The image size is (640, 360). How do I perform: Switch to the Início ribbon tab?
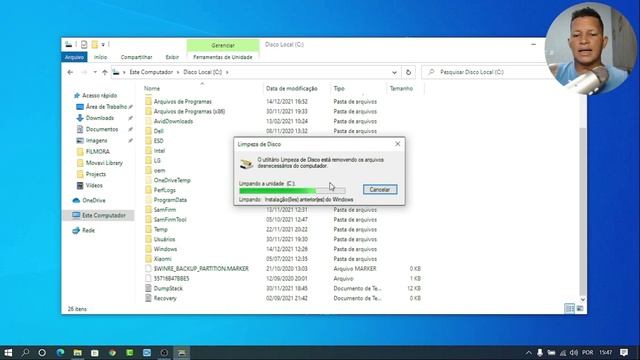pos(100,57)
